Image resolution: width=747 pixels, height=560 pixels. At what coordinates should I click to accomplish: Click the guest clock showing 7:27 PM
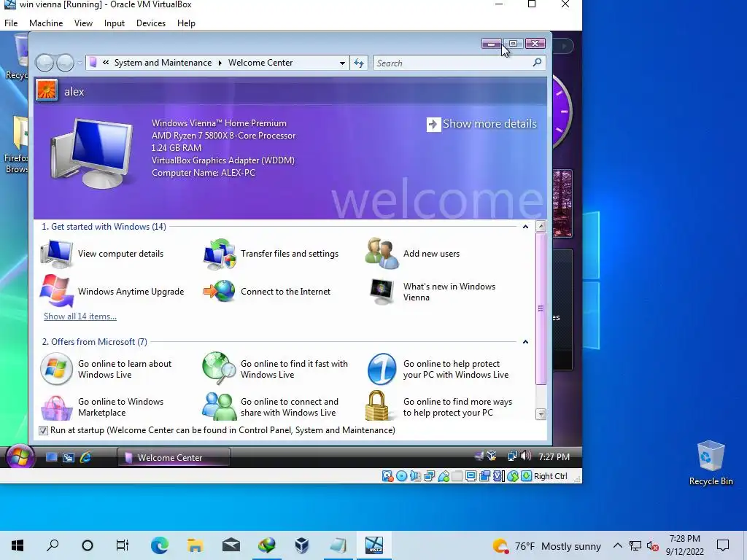click(554, 456)
